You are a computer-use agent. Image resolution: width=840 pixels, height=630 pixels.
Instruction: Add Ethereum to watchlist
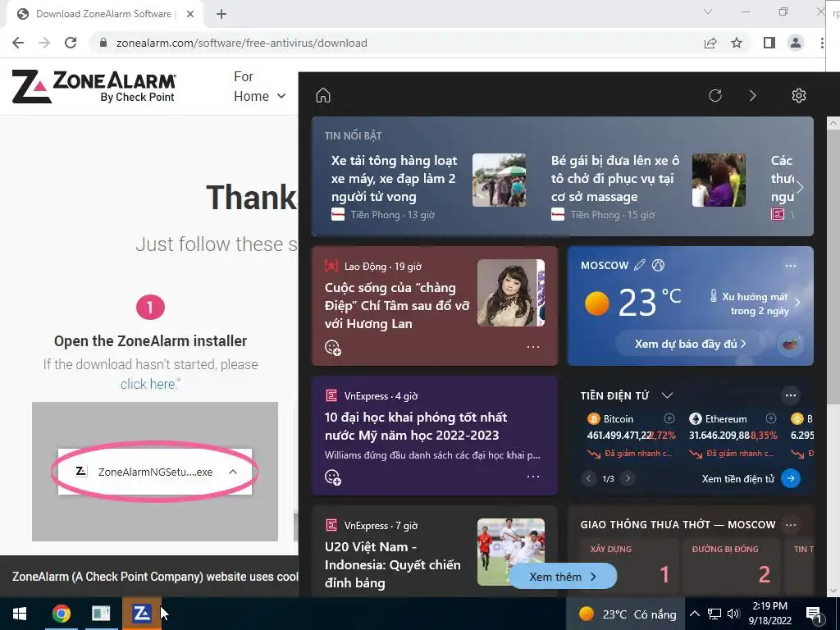click(771, 418)
